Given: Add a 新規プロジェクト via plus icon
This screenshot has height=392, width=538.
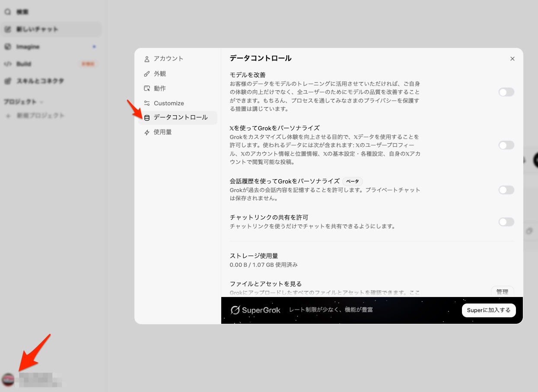Looking at the screenshot, I should pyautogui.click(x=8, y=116).
